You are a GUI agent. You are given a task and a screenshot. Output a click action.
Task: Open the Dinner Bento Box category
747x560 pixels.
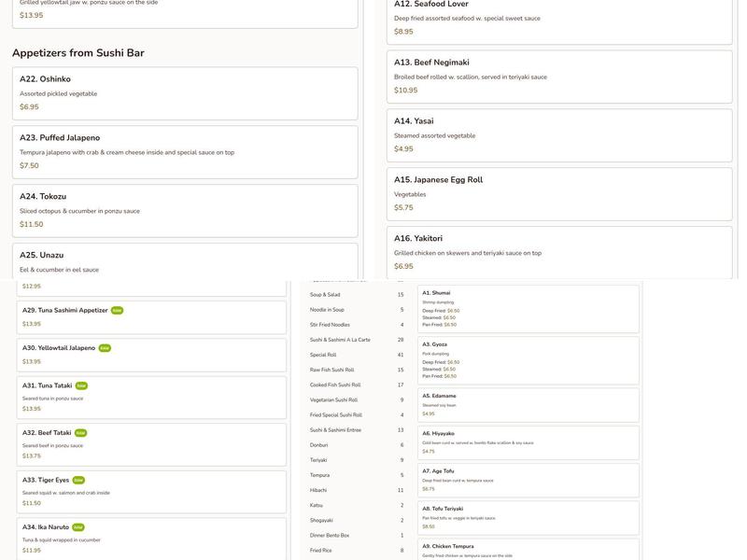pos(330,536)
